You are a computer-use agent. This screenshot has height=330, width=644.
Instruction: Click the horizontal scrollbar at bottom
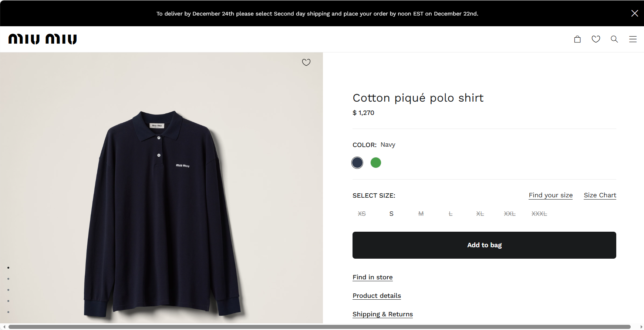[318, 327]
